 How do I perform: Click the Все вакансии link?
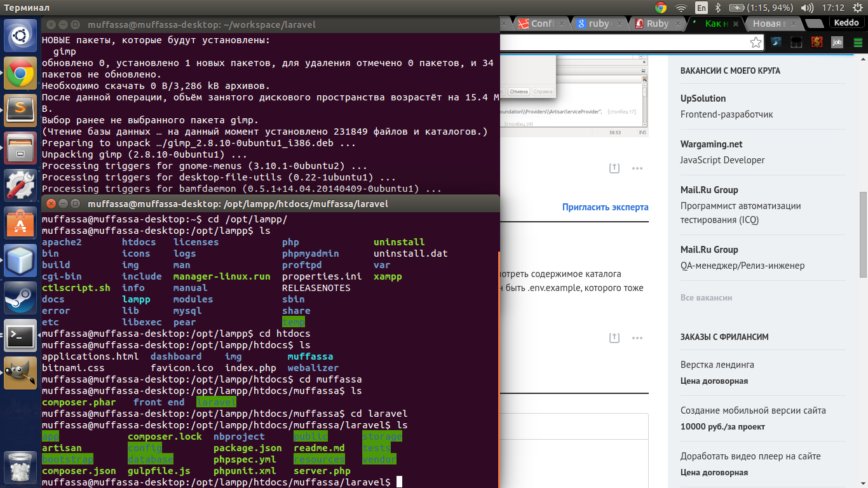point(706,297)
